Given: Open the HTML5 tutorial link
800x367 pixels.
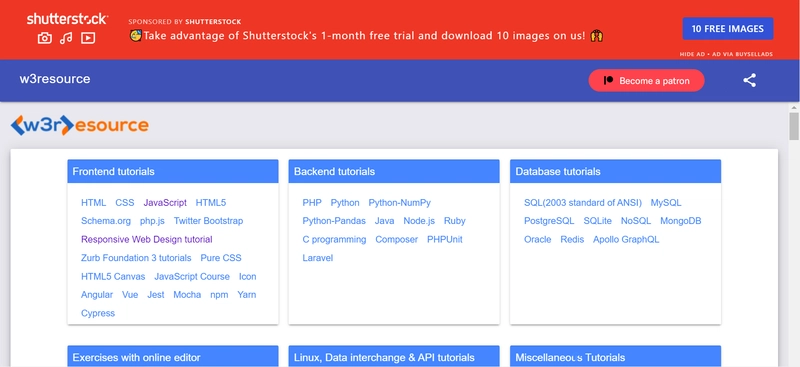Looking at the screenshot, I should 211,203.
